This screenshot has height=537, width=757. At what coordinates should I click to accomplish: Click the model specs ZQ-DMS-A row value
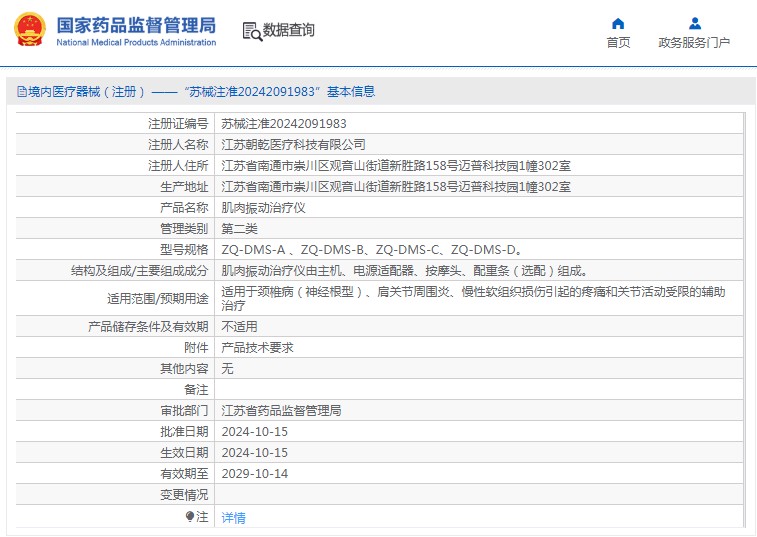click(370, 250)
